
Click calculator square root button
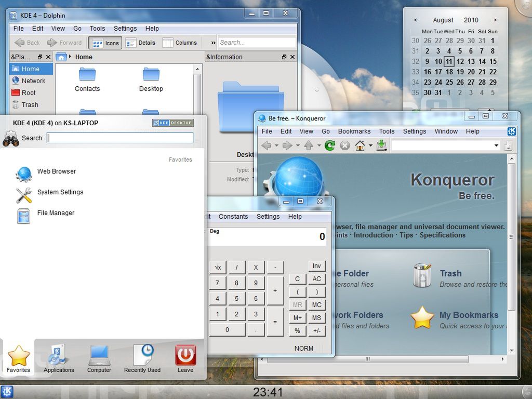coord(218,268)
